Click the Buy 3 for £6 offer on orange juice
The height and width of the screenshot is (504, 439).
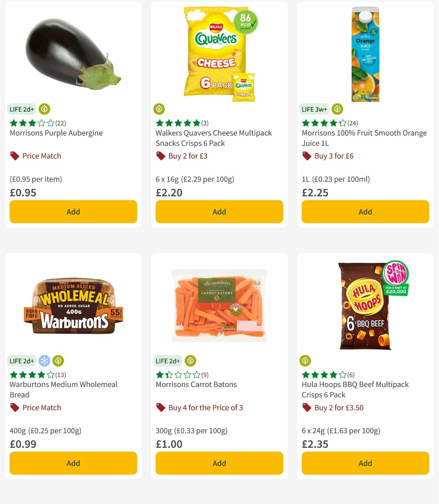coord(334,156)
